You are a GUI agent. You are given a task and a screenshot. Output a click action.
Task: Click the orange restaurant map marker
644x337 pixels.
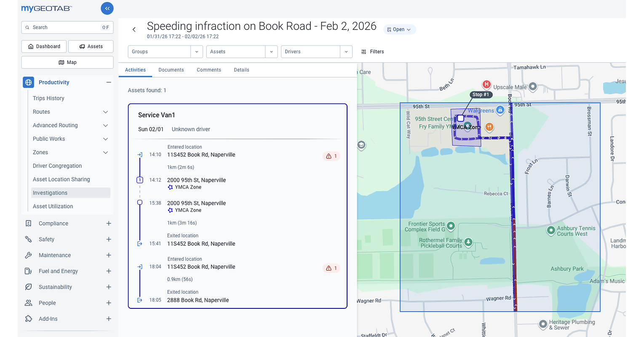(489, 127)
